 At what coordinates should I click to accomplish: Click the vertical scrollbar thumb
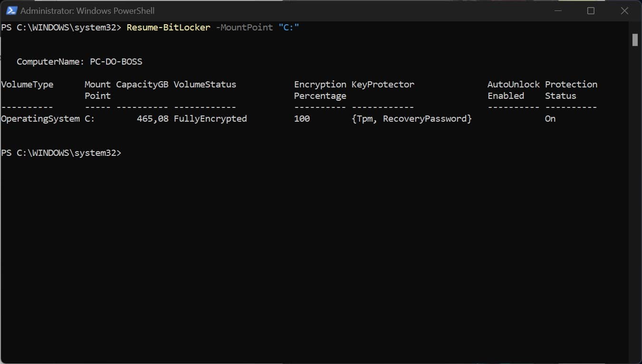[635, 40]
